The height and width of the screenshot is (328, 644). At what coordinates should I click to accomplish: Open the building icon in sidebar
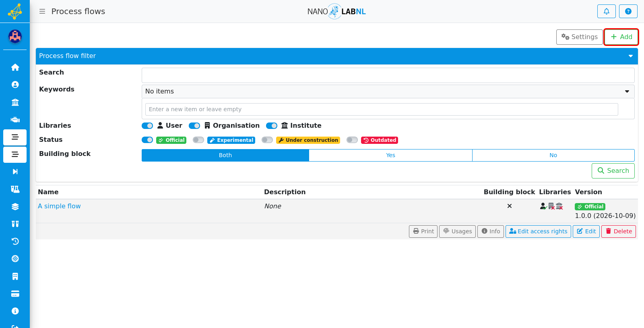coord(15,276)
